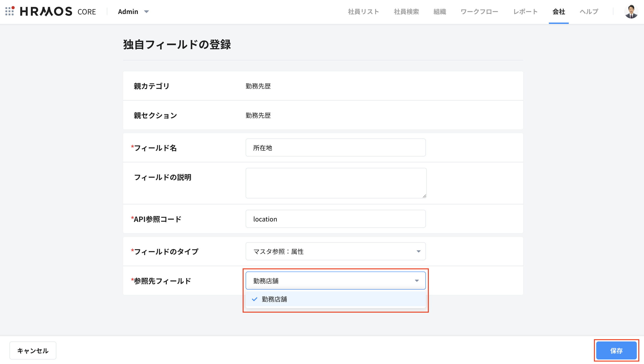Click the HRMOS CORE logo
Viewport: 644px width, 364px height.
point(58,12)
